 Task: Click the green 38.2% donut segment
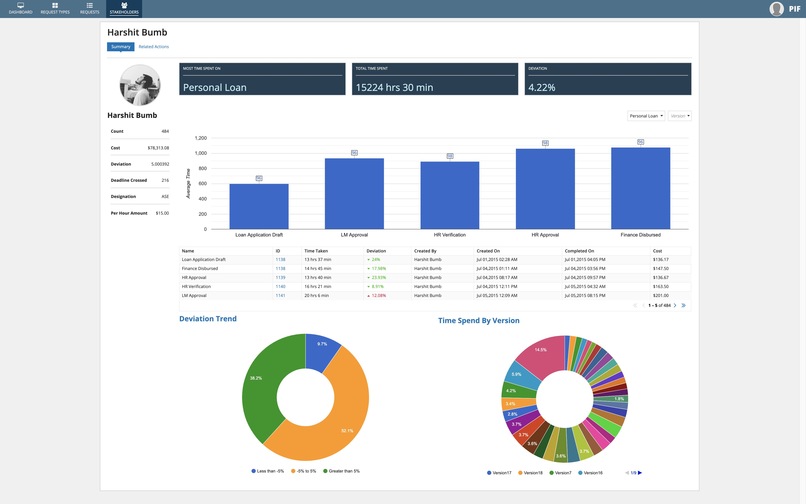(x=262, y=383)
